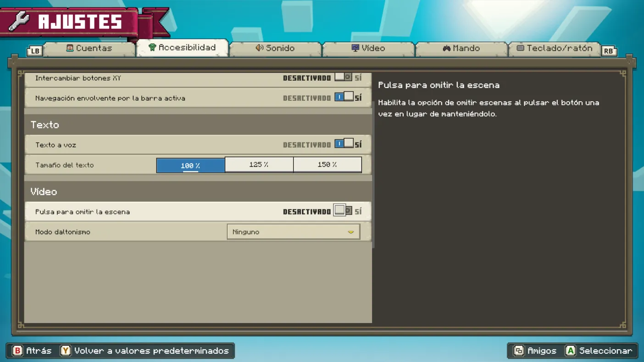This screenshot has width=644, height=362.
Task: Click the LB bumper icon
Action: (x=35, y=51)
